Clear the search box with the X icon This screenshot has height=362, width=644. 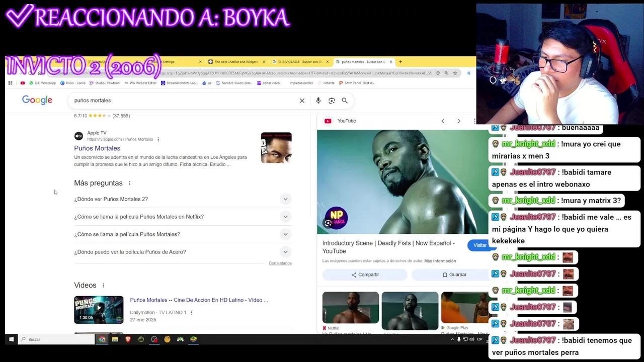[302, 101]
